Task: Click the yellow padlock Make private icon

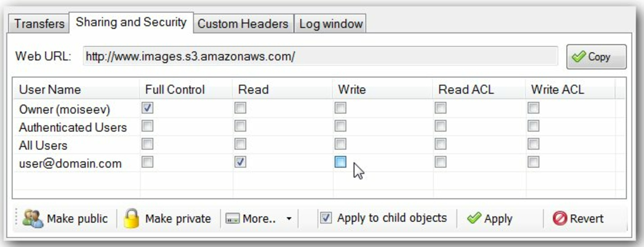Action: pyautogui.click(x=131, y=218)
